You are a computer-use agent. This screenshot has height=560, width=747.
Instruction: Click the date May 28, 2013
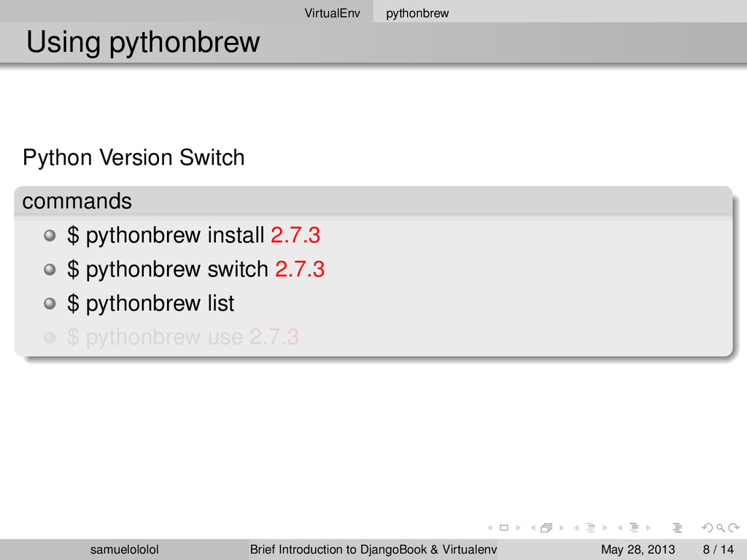point(638,550)
